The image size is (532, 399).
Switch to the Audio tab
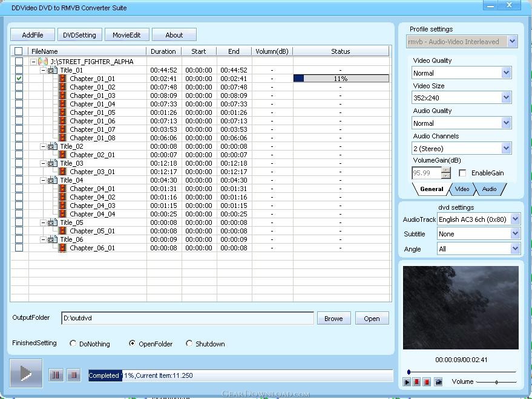click(489, 189)
